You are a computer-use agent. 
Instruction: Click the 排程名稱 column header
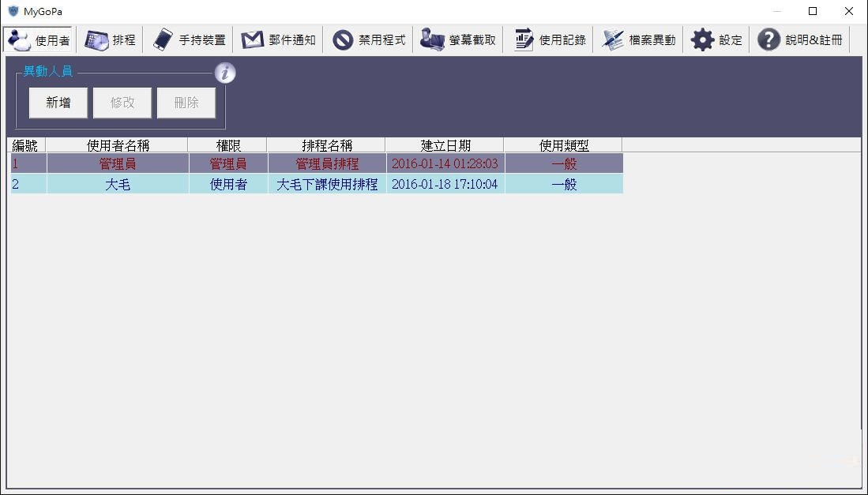pos(327,145)
